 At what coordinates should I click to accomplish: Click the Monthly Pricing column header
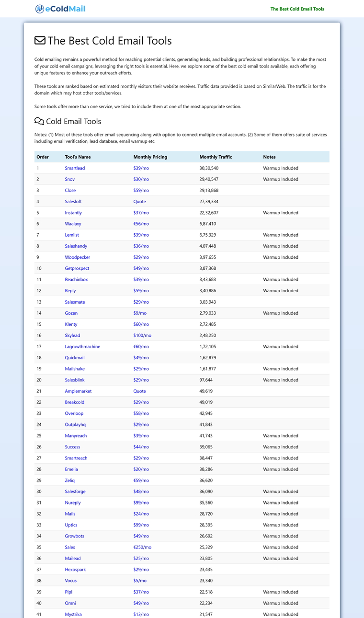[150, 157]
